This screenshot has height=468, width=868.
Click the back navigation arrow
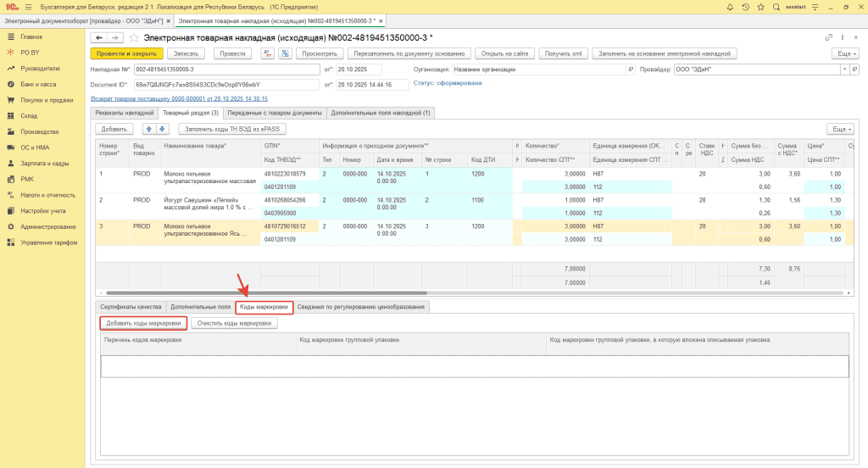[x=98, y=37]
